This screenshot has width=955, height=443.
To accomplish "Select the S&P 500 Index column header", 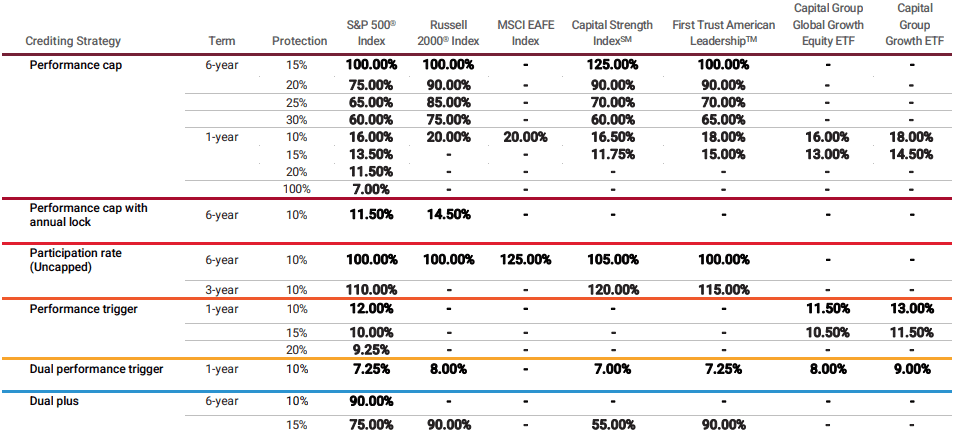I will coord(372,33).
